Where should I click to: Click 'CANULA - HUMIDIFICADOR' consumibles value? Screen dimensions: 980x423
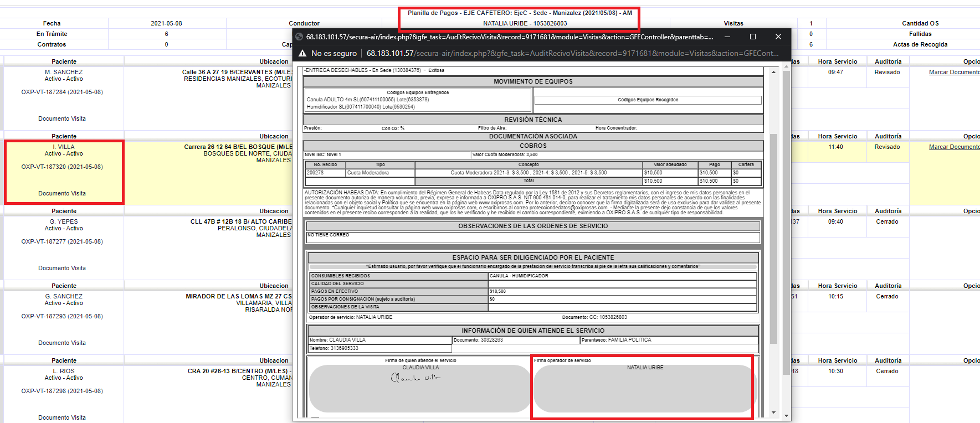coord(519,276)
